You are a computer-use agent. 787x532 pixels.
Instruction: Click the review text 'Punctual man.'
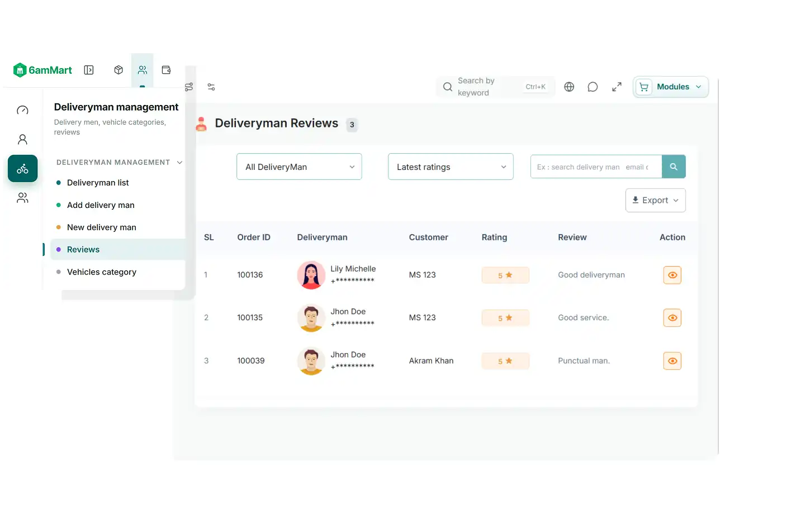[x=584, y=361]
